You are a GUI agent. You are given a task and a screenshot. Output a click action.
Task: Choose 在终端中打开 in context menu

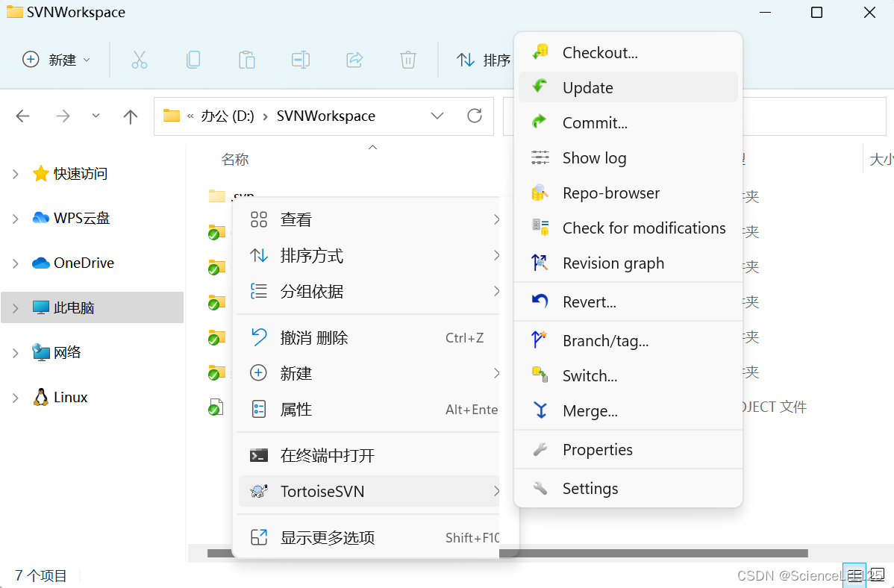(x=327, y=455)
